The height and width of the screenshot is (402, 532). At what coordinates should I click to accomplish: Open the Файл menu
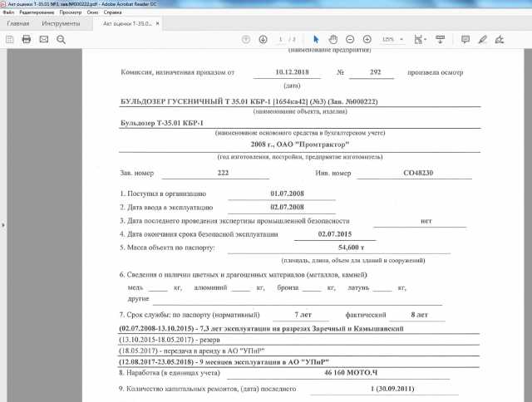click(x=9, y=12)
